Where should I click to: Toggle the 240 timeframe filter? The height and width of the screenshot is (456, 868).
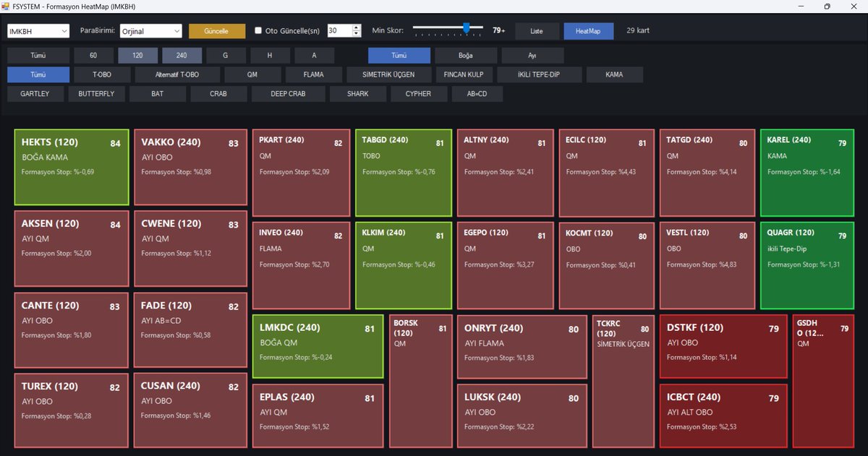(x=182, y=56)
